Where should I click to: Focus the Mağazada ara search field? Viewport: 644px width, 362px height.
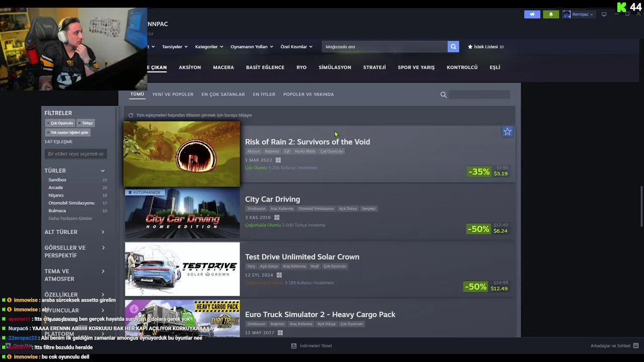click(x=385, y=47)
